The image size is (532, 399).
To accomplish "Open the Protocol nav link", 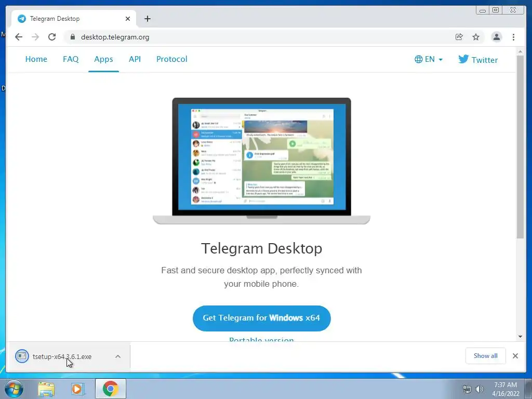I will coord(171,59).
